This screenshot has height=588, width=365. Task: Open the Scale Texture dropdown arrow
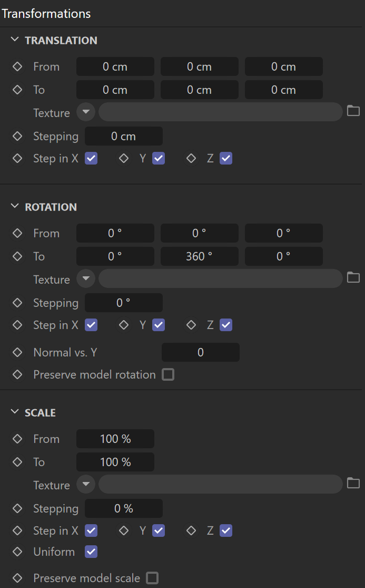pyautogui.click(x=86, y=484)
